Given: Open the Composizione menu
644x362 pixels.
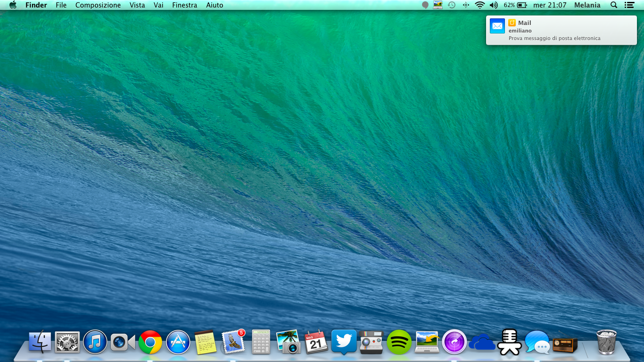Looking at the screenshot, I should (98, 5).
